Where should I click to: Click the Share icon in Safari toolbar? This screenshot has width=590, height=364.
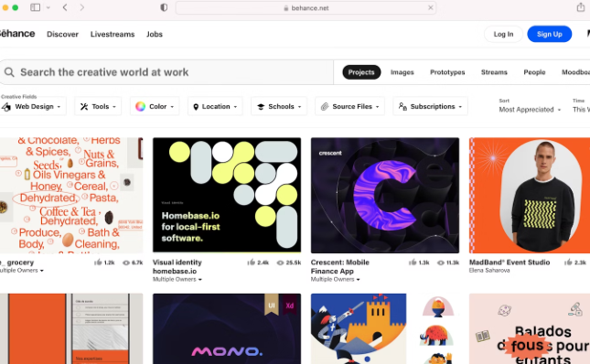coord(581,7)
